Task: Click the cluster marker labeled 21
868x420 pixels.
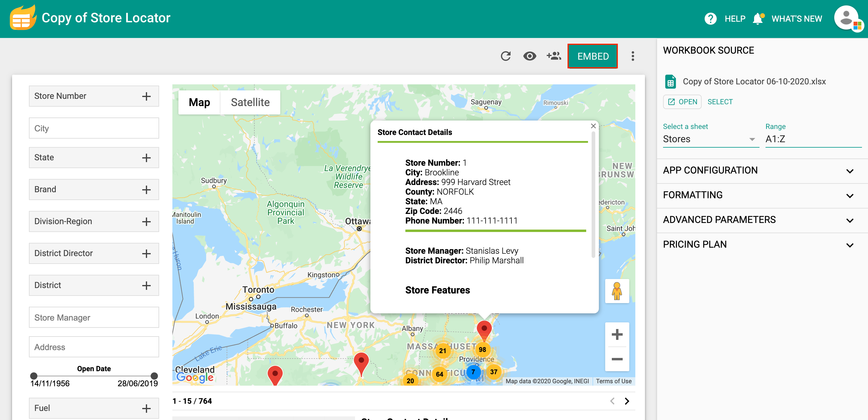Action: [x=442, y=351]
